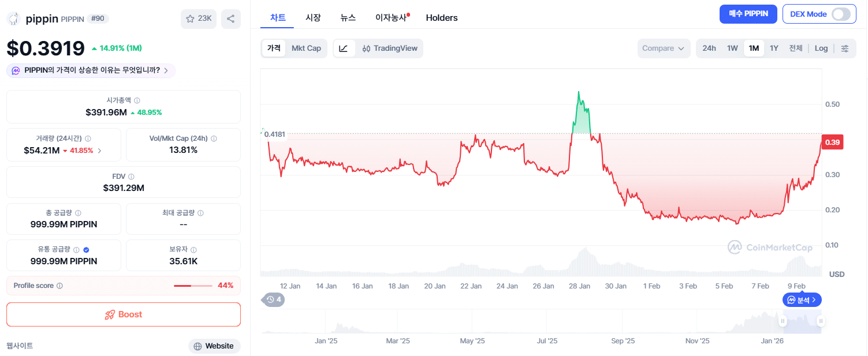Switch to the 시장 tab
This screenshot has width=868, height=356.
(x=313, y=17)
